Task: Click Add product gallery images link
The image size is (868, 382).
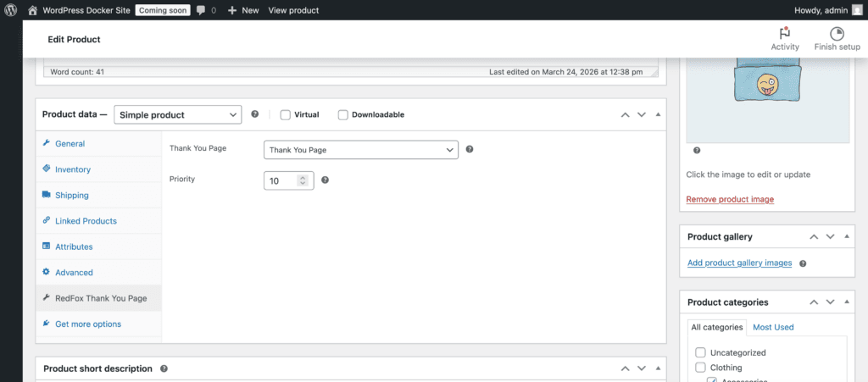Action: [x=739, y=263]
